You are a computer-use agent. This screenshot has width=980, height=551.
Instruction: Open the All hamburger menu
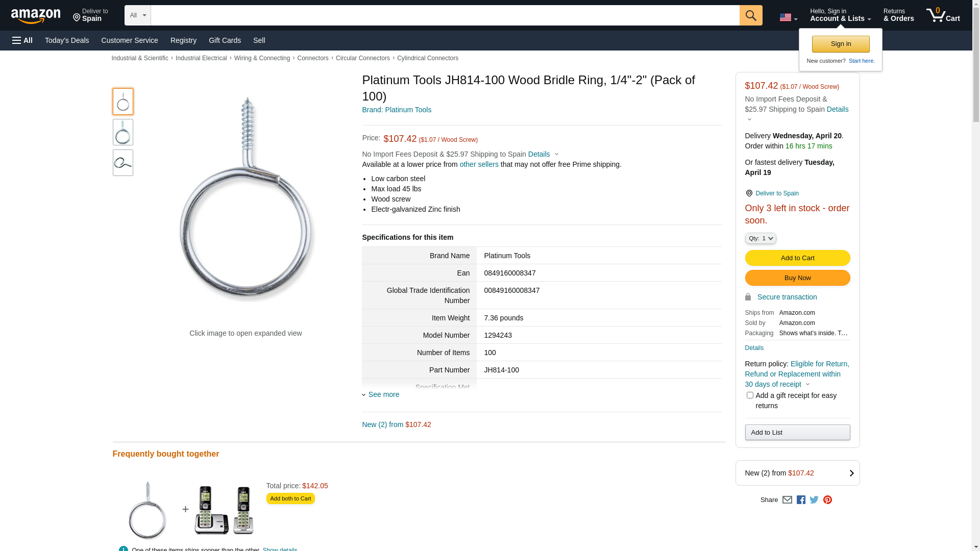pos(22,40)
